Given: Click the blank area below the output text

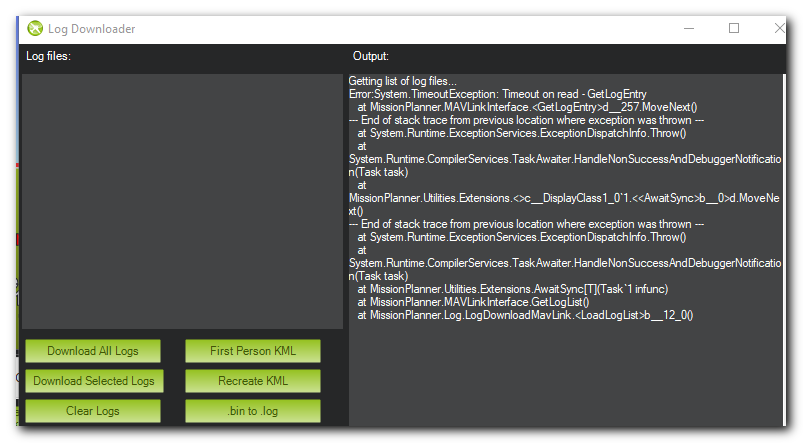Looking at the screenshot, I should pos(565,374).
